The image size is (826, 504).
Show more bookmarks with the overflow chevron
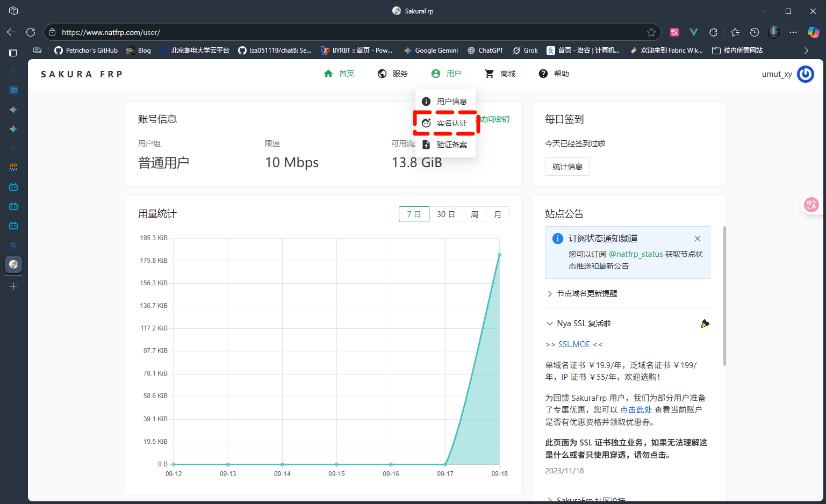coord(806,51)
